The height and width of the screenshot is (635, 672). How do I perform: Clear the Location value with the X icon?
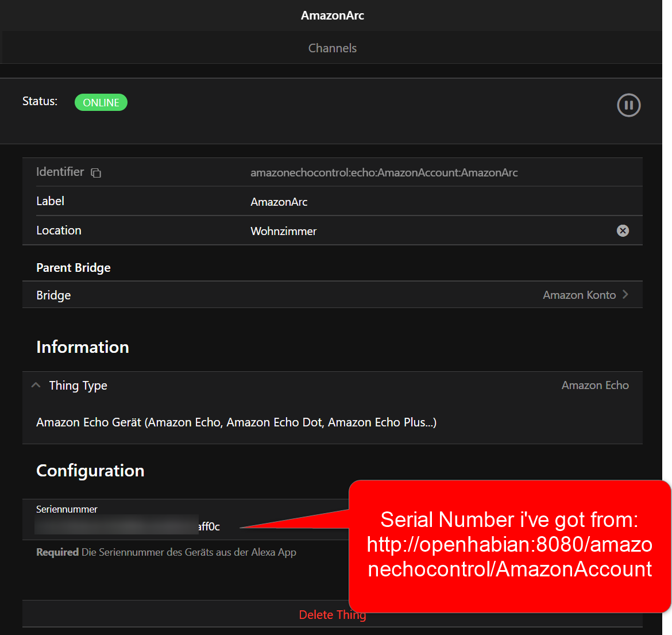pos(623,230)
